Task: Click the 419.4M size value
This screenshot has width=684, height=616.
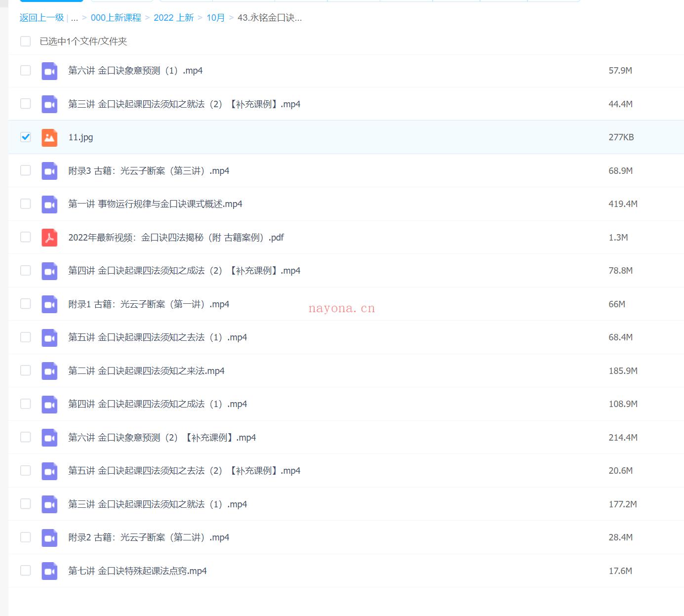Action: point(623,204)
